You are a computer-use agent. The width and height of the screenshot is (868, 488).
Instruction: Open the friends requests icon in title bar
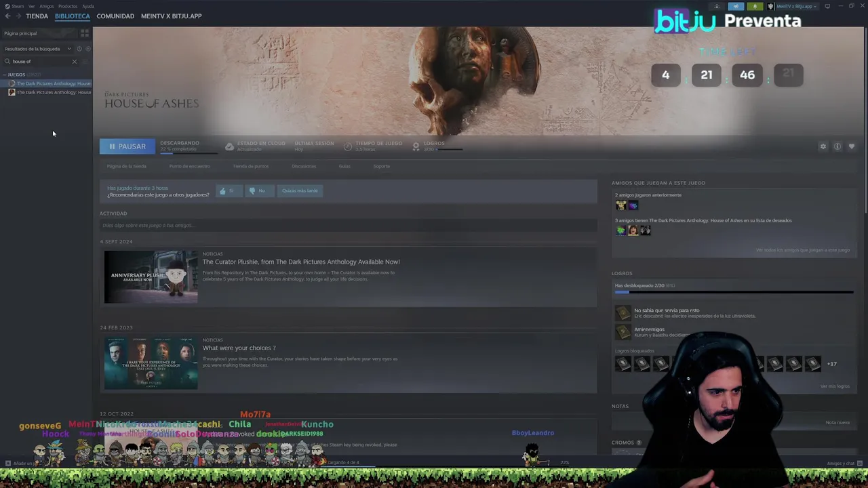[717, 6]
